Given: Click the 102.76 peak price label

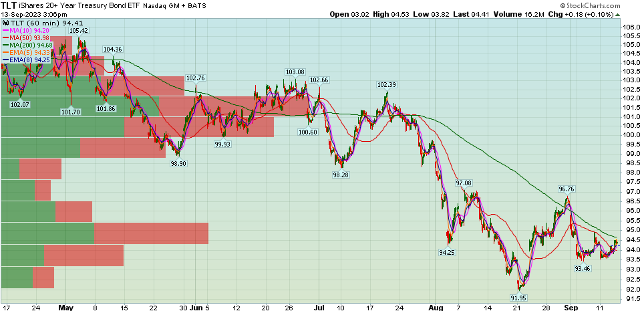Looking at the screenshot, I should 196,78.
